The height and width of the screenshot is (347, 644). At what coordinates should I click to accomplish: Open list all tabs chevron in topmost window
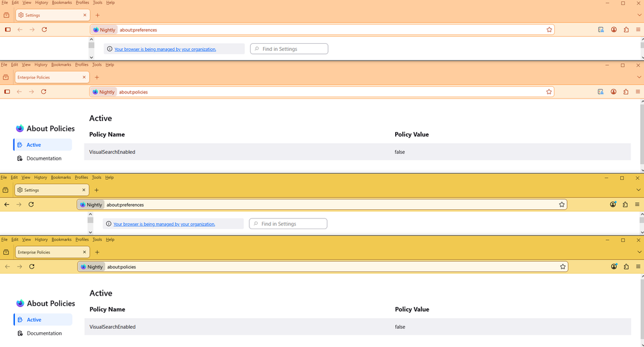[x=639, y=15]
